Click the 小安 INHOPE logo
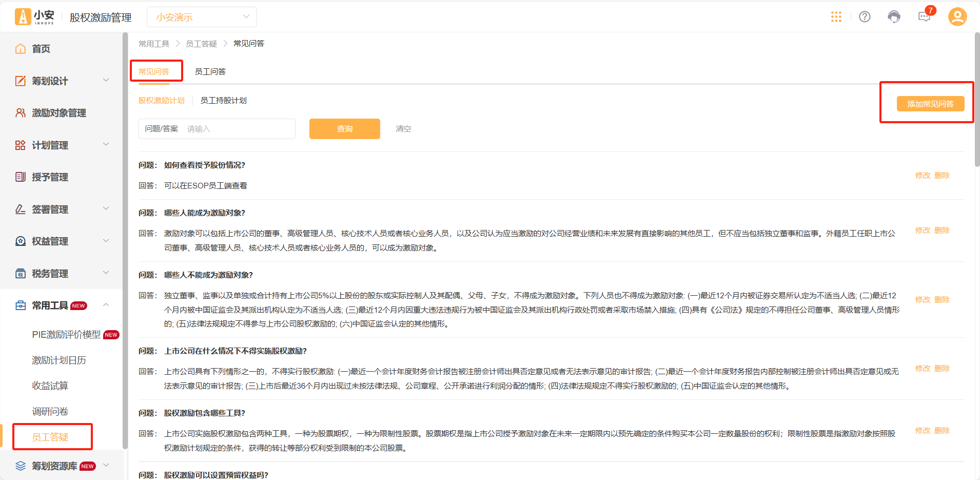Viewport: 980px width, 480px height. (34, 17)
